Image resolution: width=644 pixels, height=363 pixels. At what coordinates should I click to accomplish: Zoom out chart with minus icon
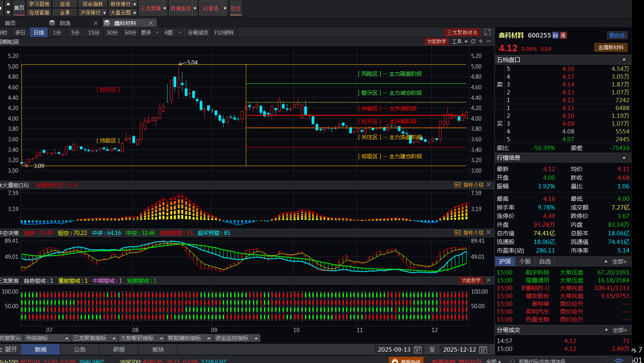[489, 42]
